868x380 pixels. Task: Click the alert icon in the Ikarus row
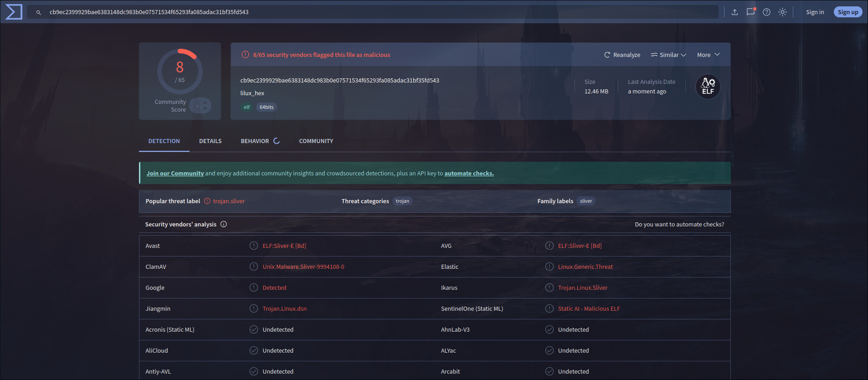pos(550,288)
